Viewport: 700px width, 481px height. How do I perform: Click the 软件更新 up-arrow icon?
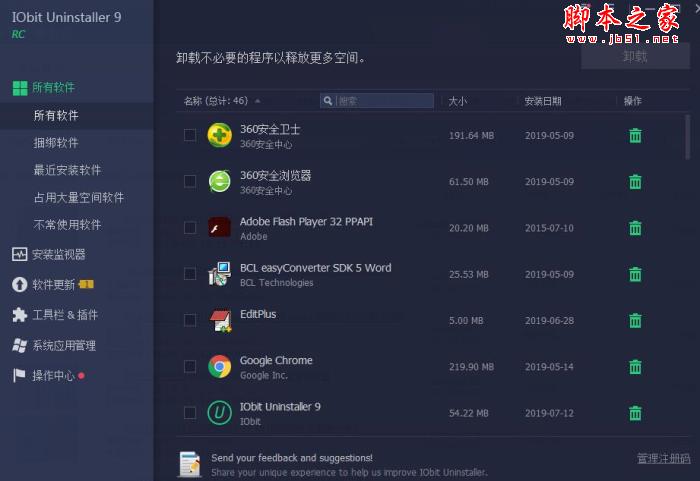tap(19, 284)
